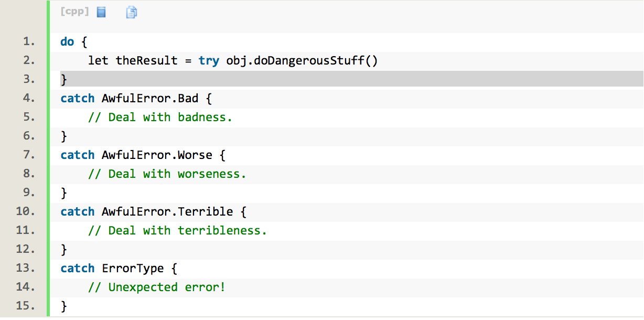Image resolution: width=644 pixels, height=320 pixels.
Task: Click the 'catch' keyword on line 7
Action: tap(78, 155)
